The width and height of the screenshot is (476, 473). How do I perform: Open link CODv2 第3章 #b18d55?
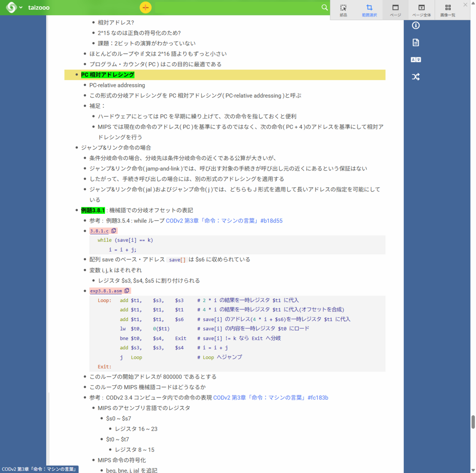[x=224, y=221]
